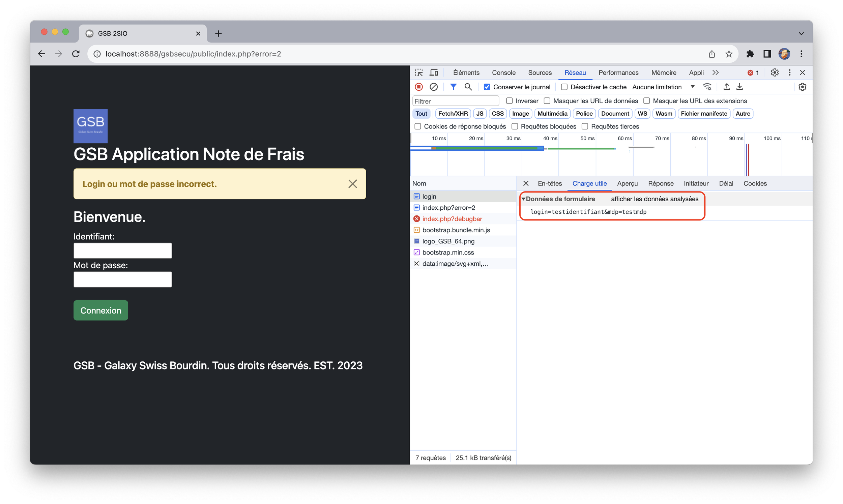Export HAR file download icon
This screenshot has width=843, height=504.
(x=739, y=87)
